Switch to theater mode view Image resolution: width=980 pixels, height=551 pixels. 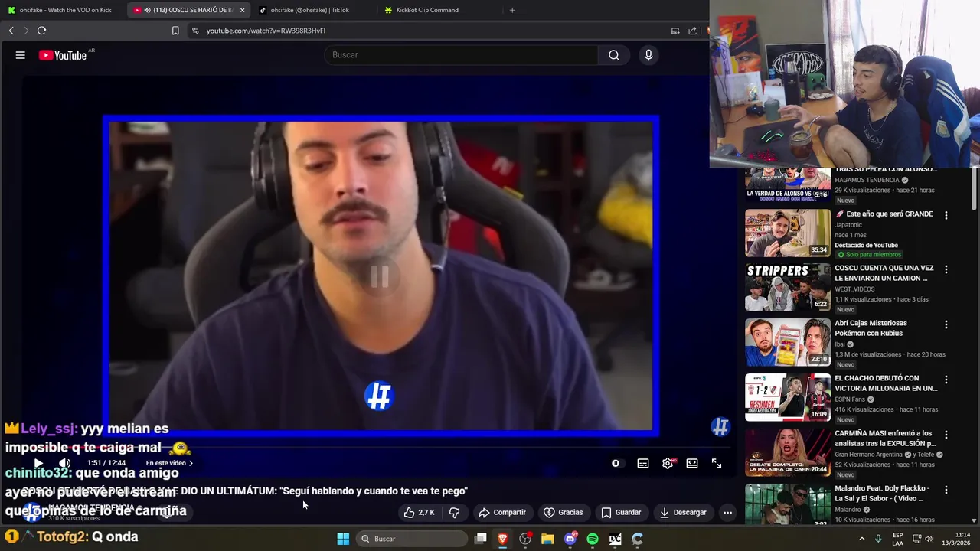[692, 463]
